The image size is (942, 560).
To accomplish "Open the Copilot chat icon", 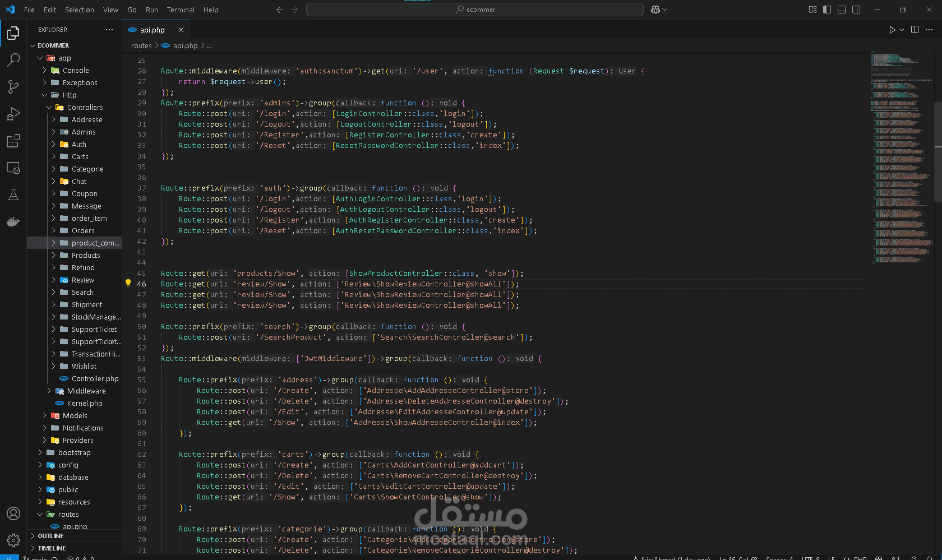I will coord(655,10).
